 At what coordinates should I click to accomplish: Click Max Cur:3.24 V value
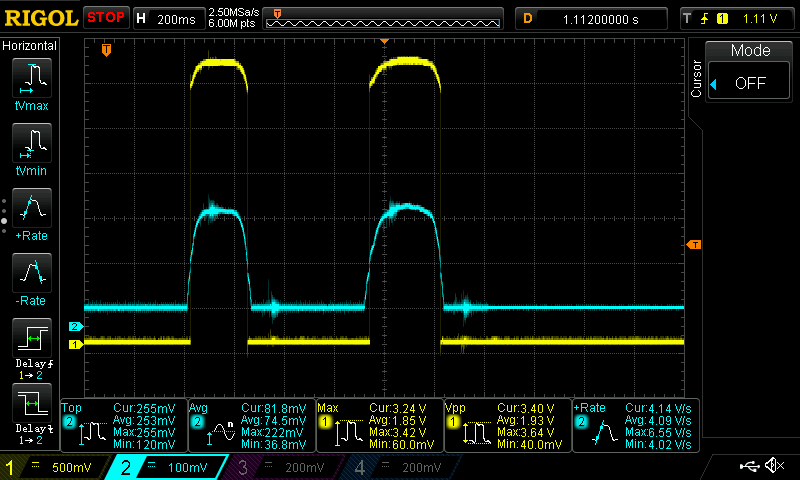pyautogui.click(x=397, y=409)
